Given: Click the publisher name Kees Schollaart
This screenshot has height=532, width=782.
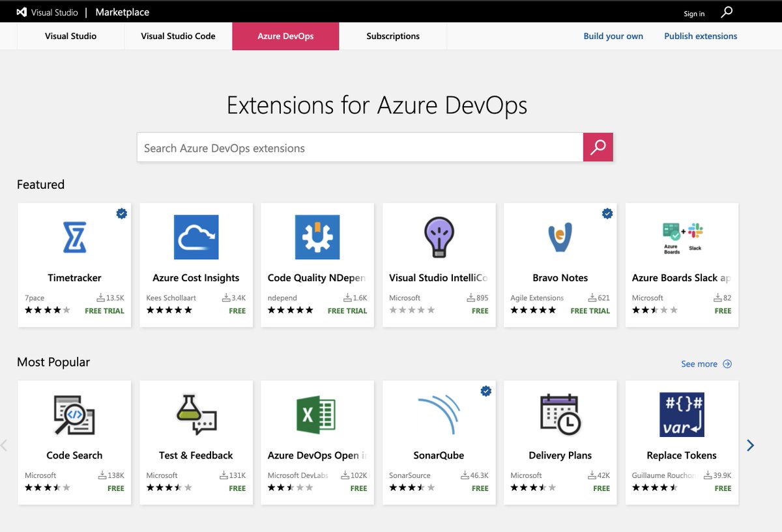Looking at the screenshot, I should click(171, 298).
